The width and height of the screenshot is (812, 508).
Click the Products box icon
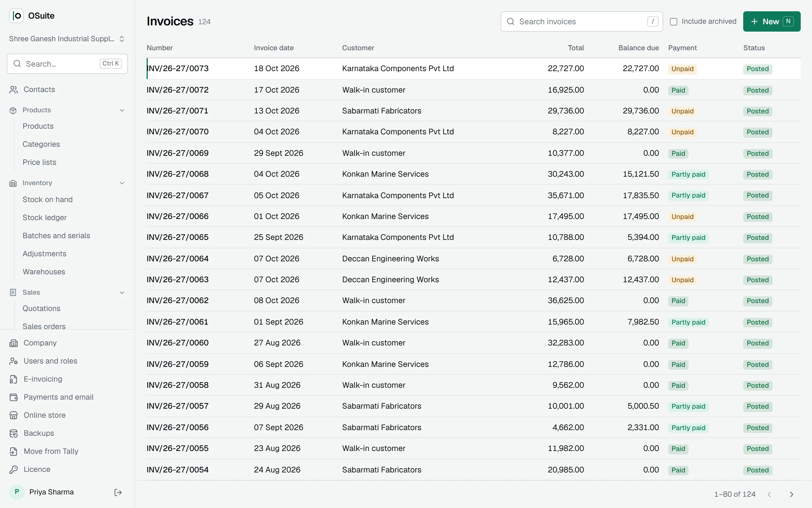pyautogui.click(x=13, y=110)
